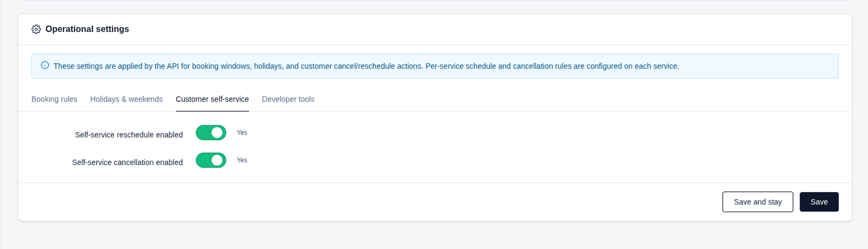Click 'Yes' text next to reschedule toggle
This screenshot has height=249, width=868.
coord(242,132)
